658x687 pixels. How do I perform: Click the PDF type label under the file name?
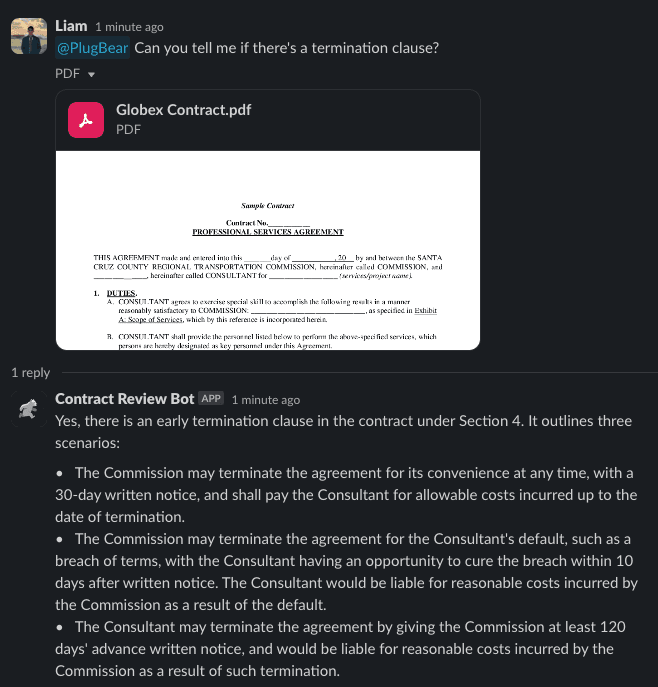click(128, 129)
